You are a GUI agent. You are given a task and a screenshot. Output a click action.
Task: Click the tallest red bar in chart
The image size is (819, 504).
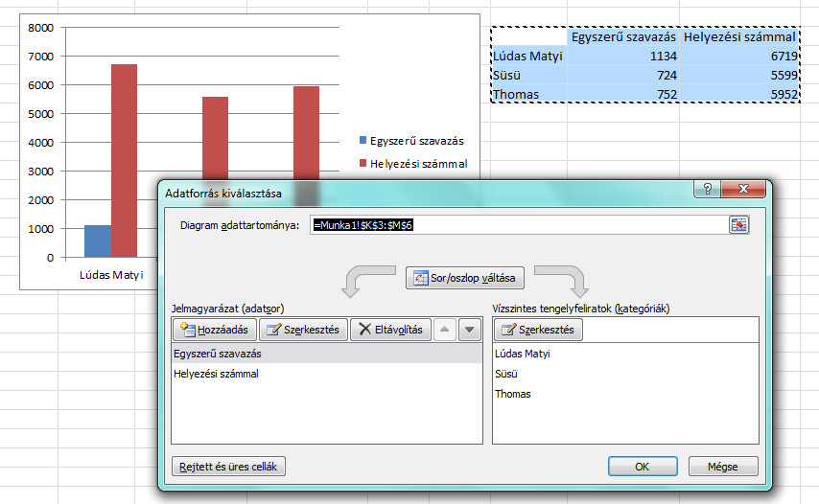125,161
